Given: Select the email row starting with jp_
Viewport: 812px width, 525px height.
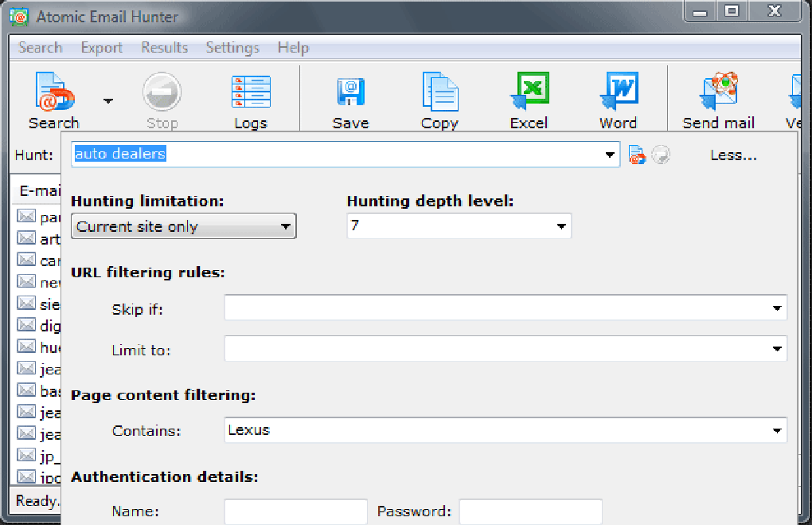Looking at the screenshot, I should 39,456.
